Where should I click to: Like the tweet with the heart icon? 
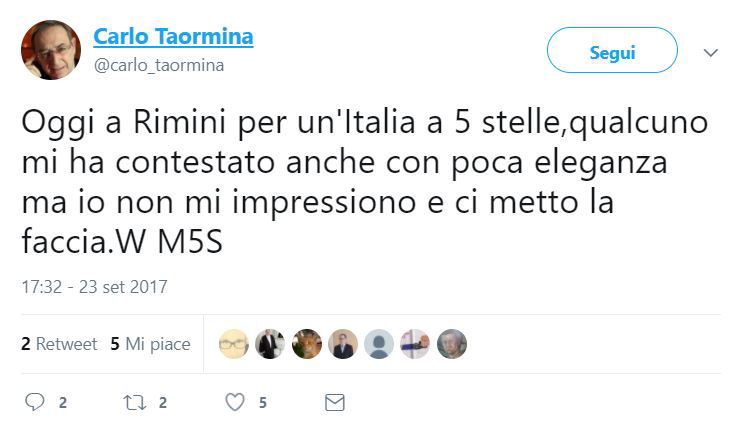[x=234, y=402]
